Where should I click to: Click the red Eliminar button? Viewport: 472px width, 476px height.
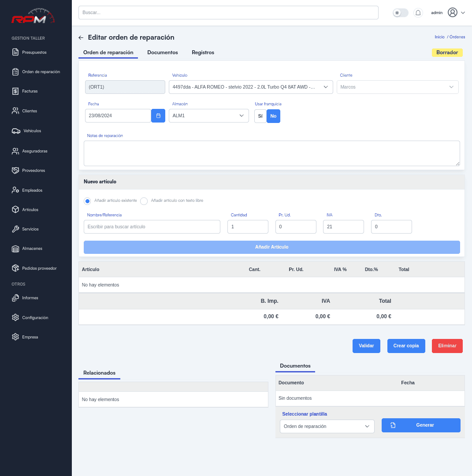[447, 346]
